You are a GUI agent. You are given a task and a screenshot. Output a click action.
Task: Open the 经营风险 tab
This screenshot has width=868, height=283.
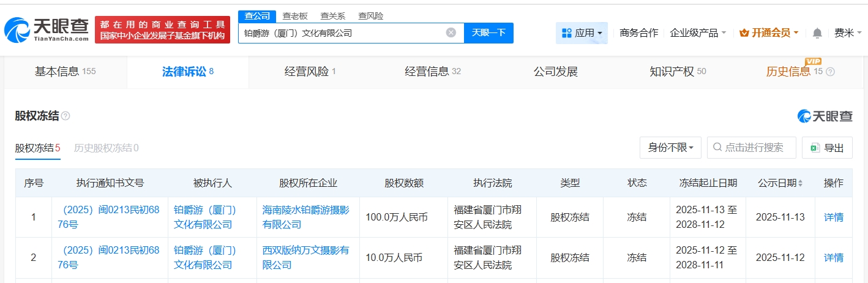[x=310, y=72]
